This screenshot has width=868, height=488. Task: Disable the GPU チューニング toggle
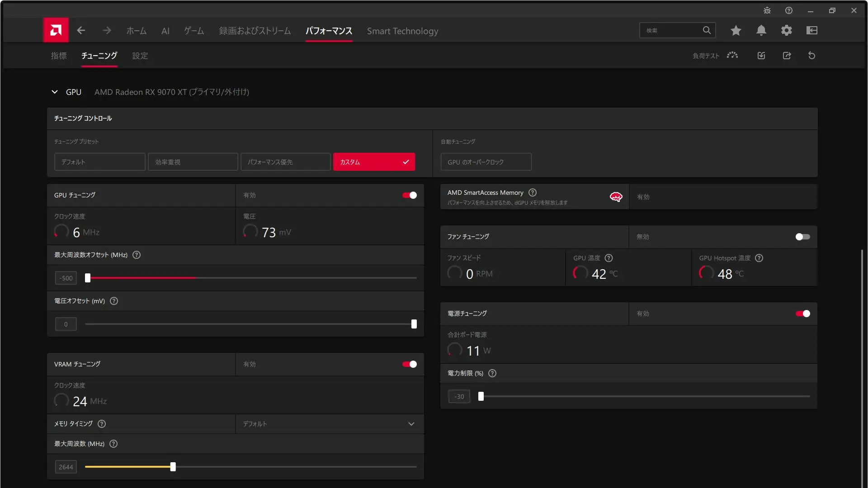pos(410,195)
